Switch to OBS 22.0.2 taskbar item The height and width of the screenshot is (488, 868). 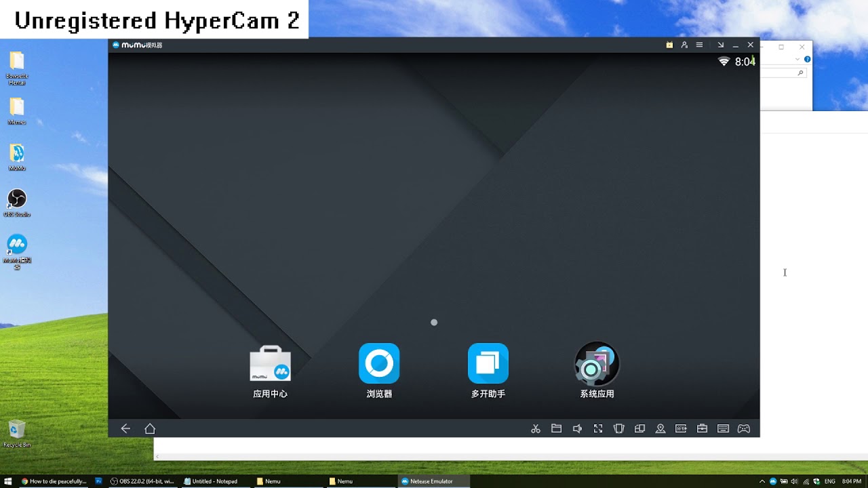(142, 481)
